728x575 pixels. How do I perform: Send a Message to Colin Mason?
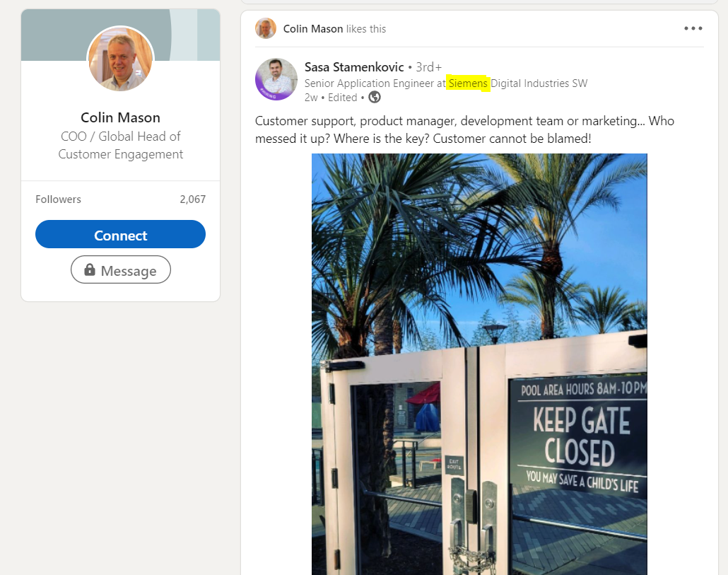[x=121, y=270]
